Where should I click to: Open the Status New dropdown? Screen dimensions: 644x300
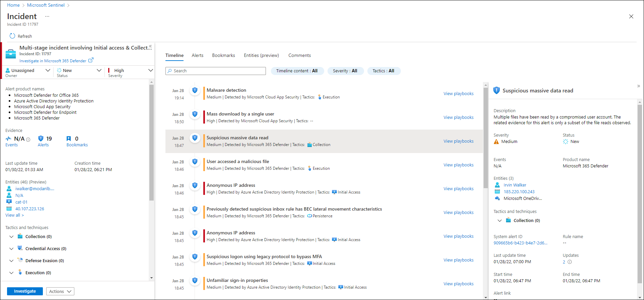pyautogui.click(x=99, y=70)
